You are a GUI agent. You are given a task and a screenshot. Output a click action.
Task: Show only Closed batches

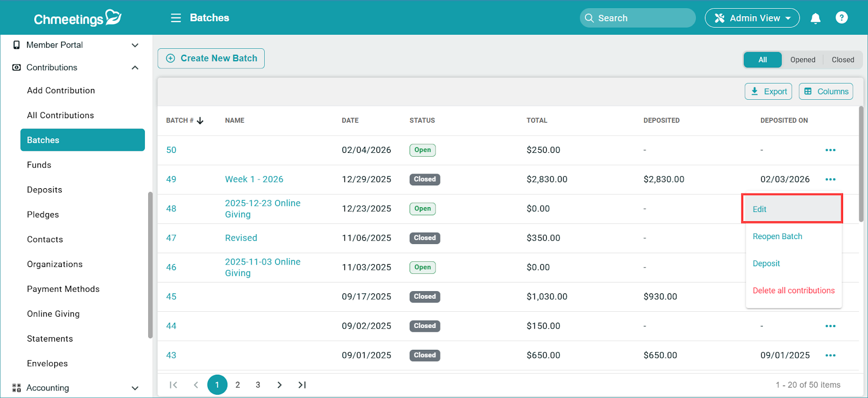pyautogui.click(x=843, y=60)
